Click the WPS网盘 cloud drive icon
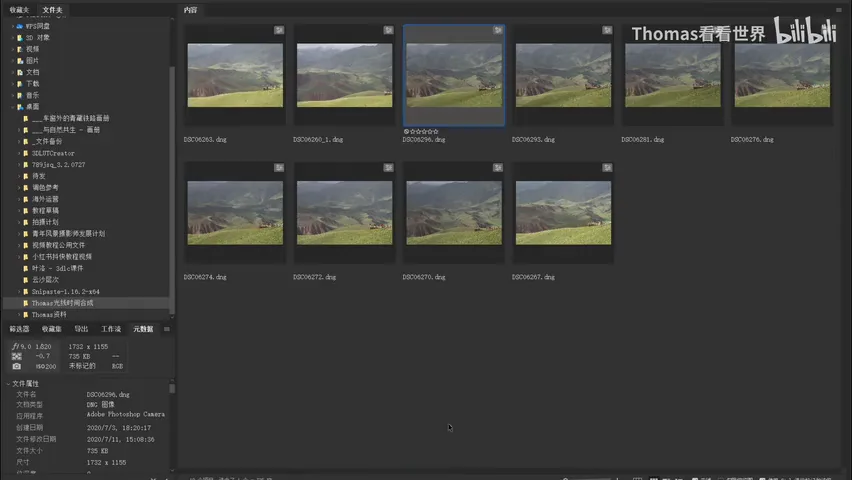Viewport: 852px width, 480px height. click(20, 26)
